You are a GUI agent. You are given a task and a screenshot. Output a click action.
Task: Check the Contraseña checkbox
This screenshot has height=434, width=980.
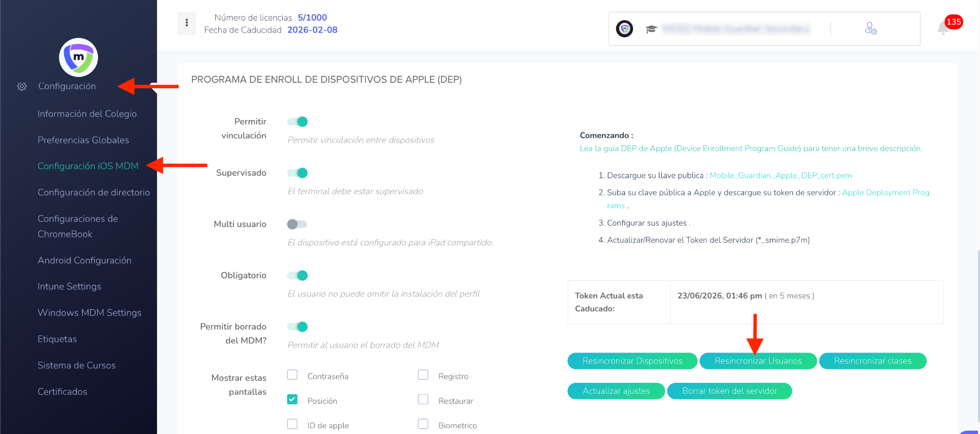292,375
